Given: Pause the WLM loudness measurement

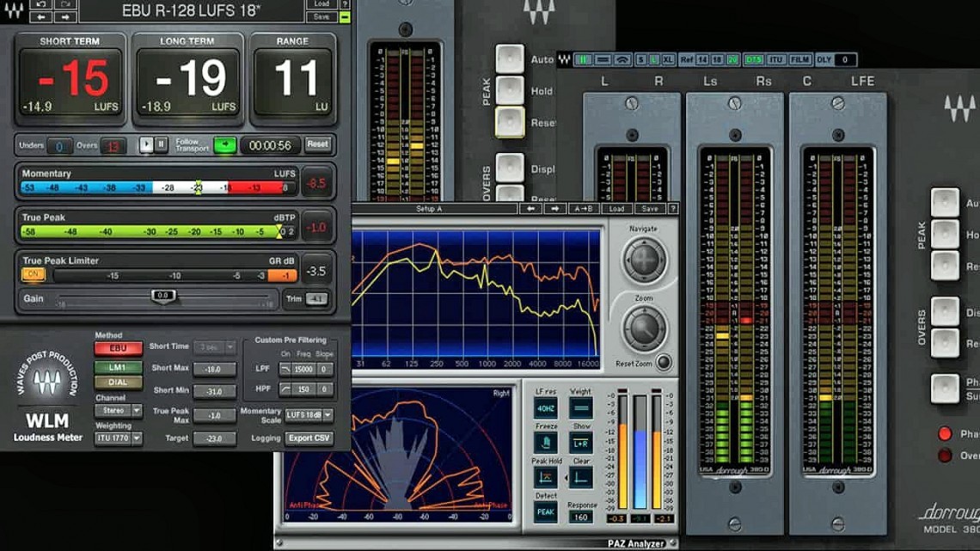Looking at the screenshot, I should (161, 145).
